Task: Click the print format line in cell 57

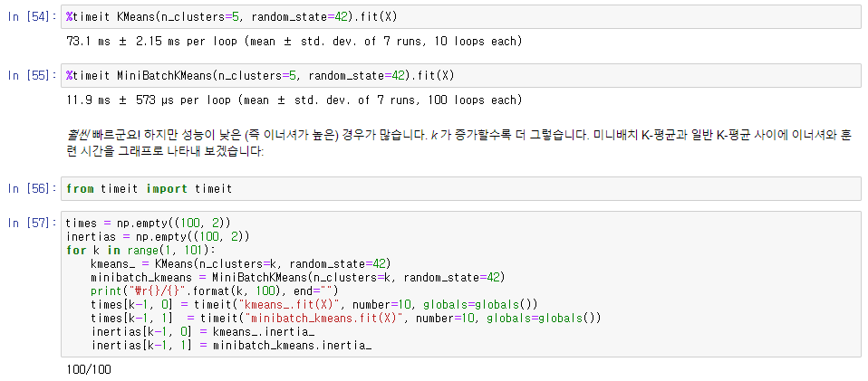Action: coord(214,291)
